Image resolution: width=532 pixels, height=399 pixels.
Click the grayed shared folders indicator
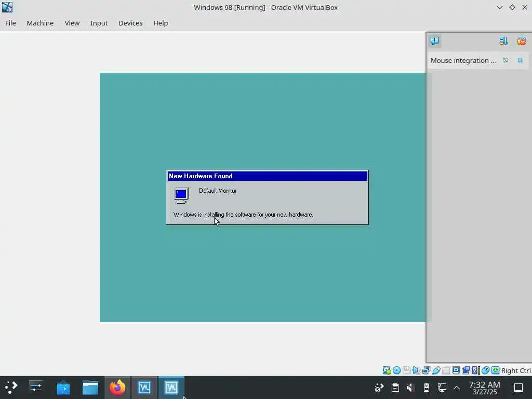click(x=446, y=370)
